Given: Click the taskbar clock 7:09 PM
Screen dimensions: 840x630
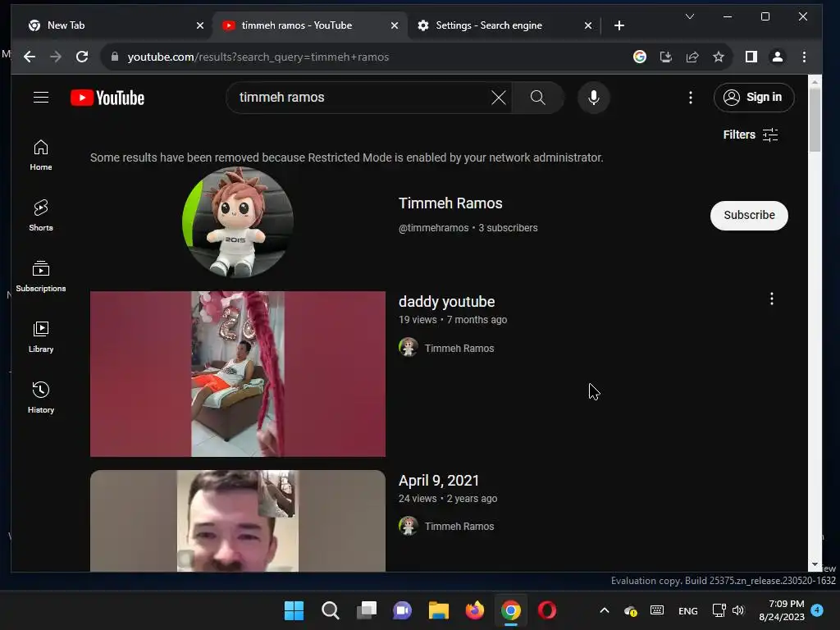Looking at the screenshot, I should click(782, 610).
